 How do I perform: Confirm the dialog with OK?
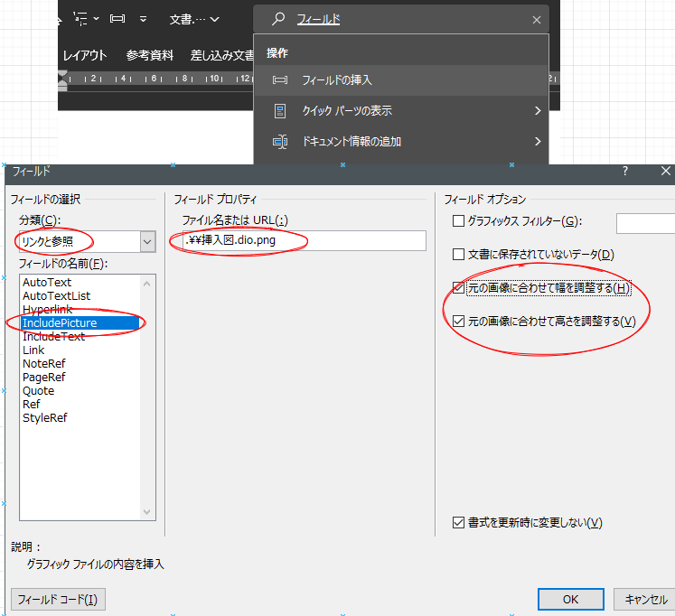pos(571,599)
